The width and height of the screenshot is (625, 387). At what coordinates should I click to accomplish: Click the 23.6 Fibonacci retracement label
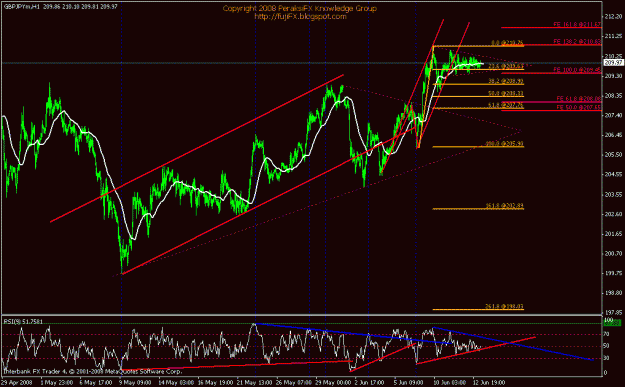[x=505, y=67]
